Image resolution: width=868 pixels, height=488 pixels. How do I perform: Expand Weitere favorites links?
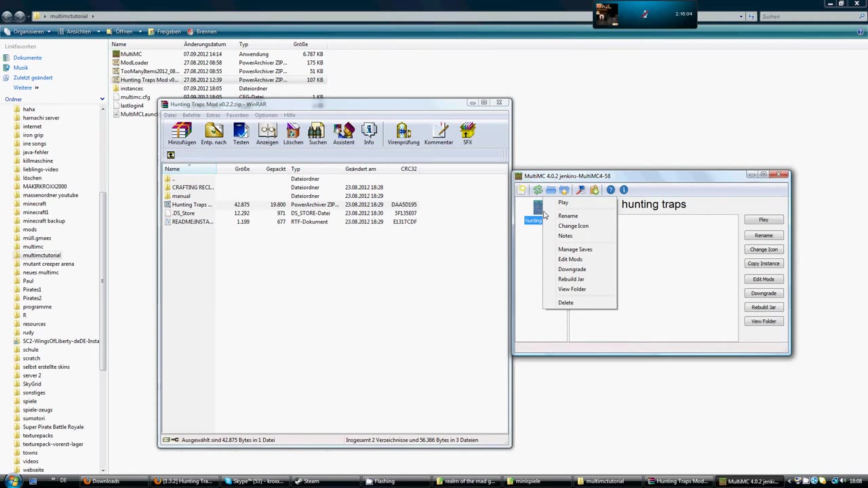coord(26,87)
